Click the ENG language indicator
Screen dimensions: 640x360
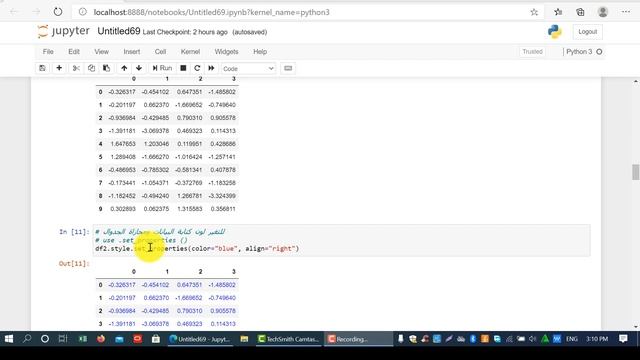[x=571, y=339]
